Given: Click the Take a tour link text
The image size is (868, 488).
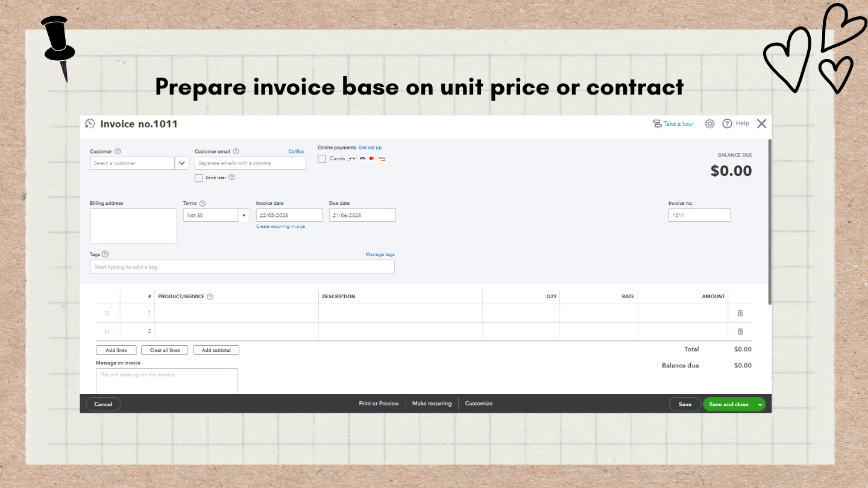Looking at the screenshot, I should [679, 124].
